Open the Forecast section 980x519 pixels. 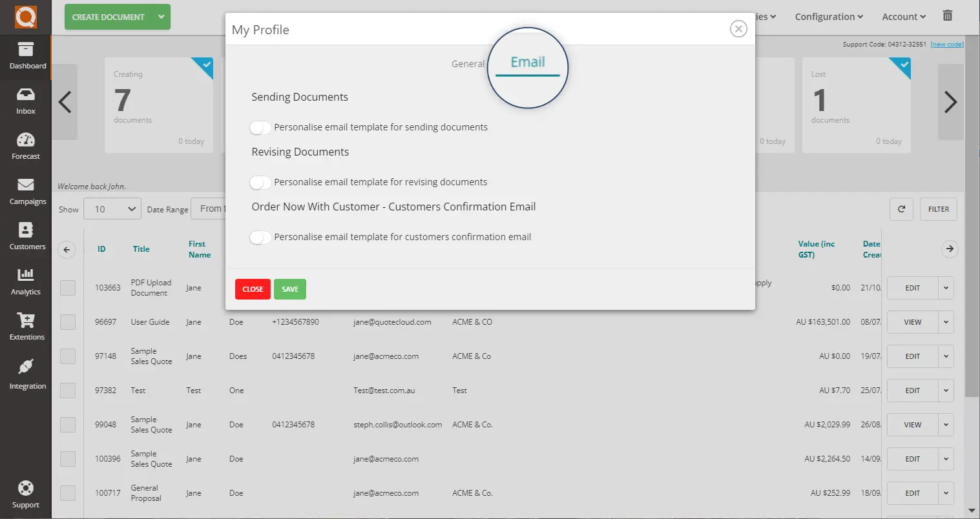(x=26, y=146)
